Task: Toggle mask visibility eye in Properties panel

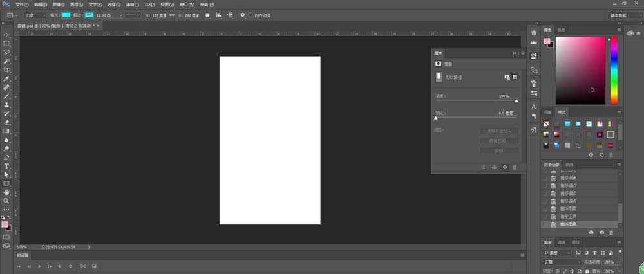Action: click(504, 167)
